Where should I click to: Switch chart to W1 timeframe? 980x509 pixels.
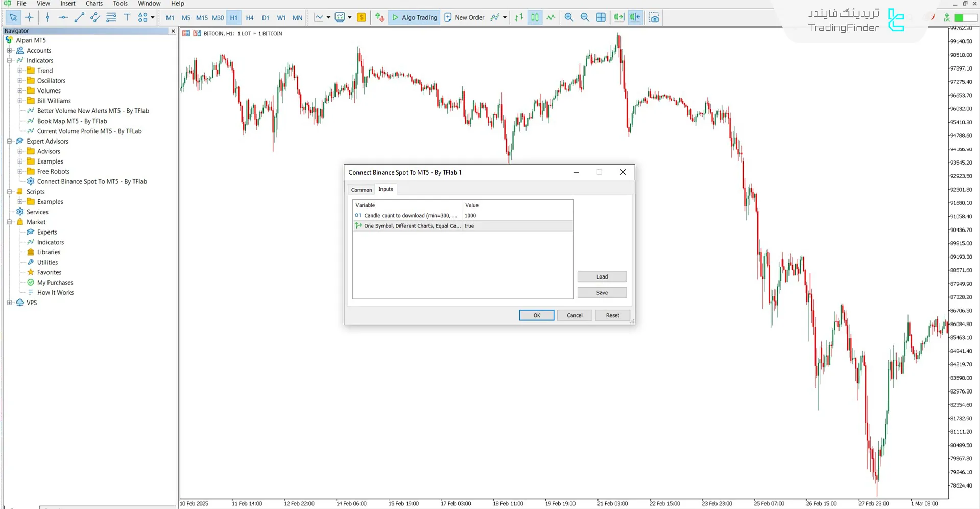pos(281,17)
